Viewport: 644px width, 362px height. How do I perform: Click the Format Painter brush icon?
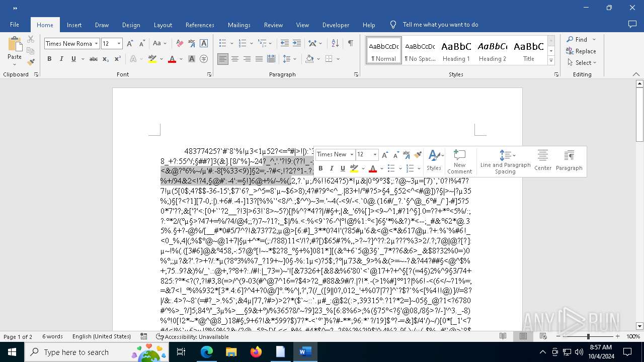click(31, 62)
